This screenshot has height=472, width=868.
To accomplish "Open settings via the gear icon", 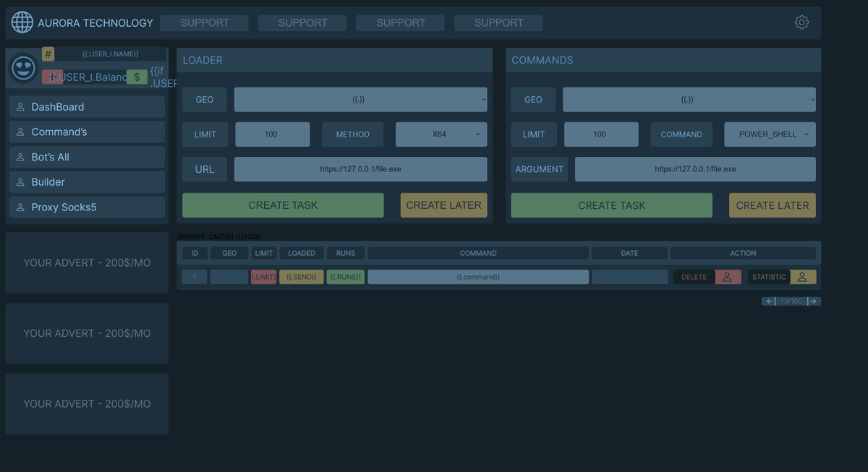I will tap(801, 22).
